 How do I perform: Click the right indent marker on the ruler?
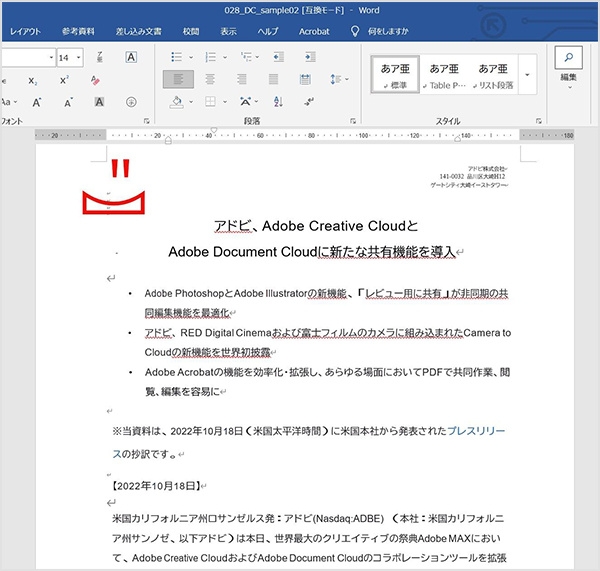[x=457, y=139]
